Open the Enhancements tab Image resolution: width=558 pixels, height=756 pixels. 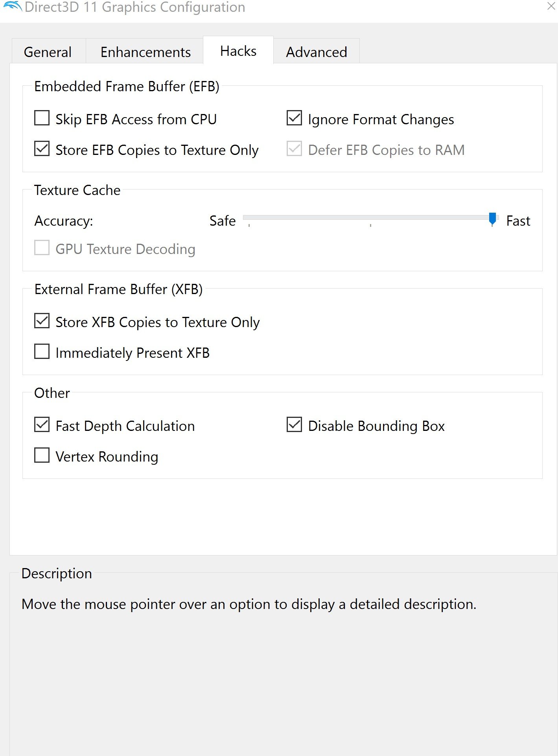coord(145,52)
